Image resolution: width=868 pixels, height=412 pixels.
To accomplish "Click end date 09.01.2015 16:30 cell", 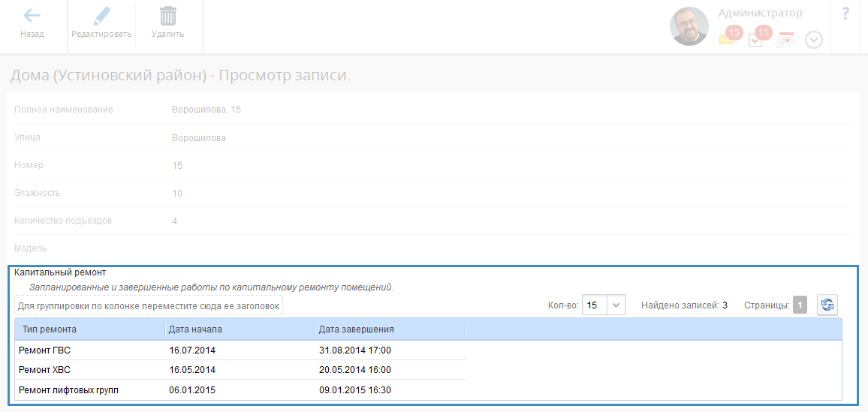I will tap(355, 390).
